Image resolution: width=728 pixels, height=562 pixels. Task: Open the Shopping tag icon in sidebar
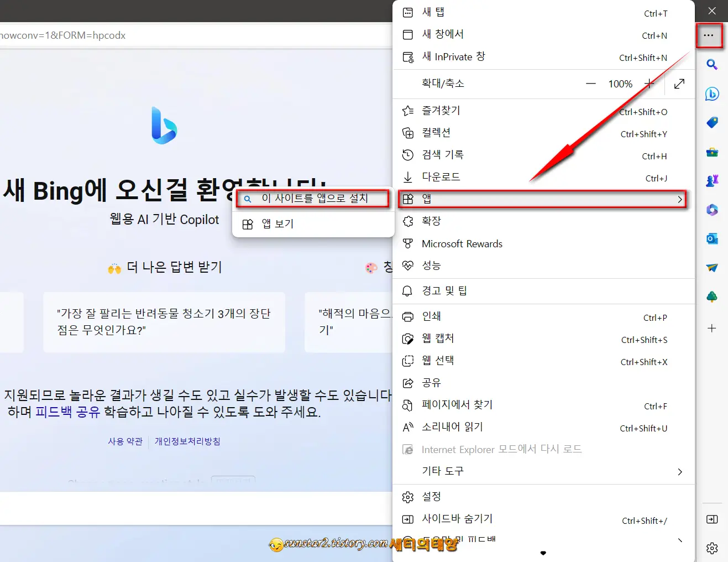click(x=712, y=122)
